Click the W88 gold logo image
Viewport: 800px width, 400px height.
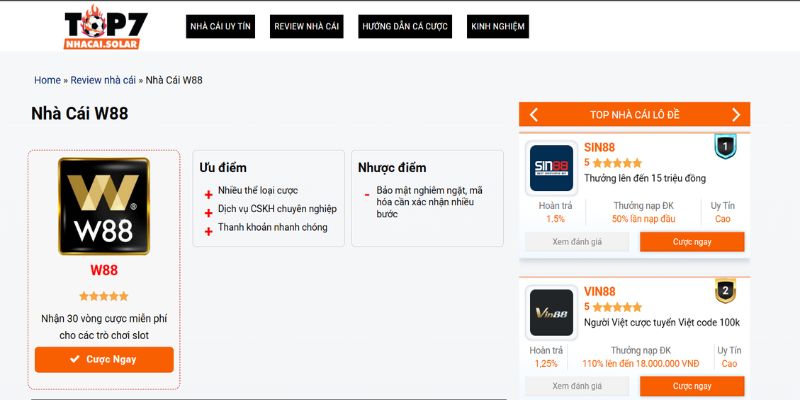coord(104,206)
